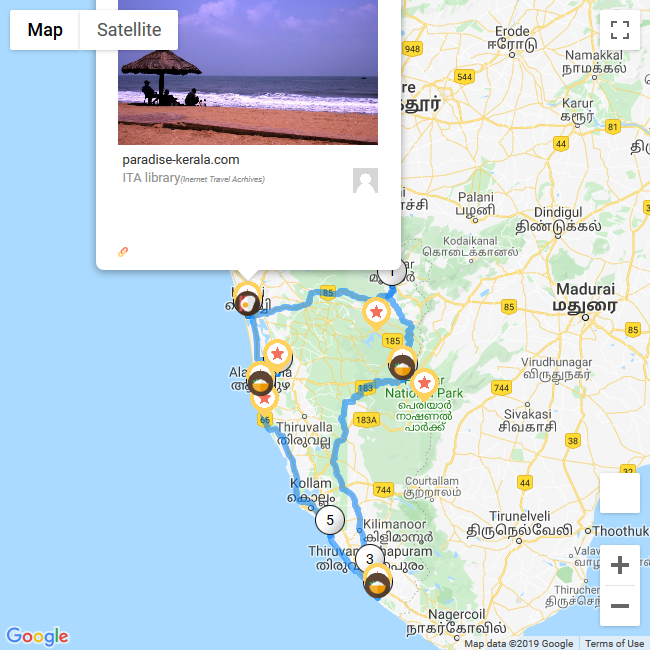Image resolution: width=650 pixels, height=650 pixels.
Task: Open numbered waypoint marker 3
Action: 370,559
